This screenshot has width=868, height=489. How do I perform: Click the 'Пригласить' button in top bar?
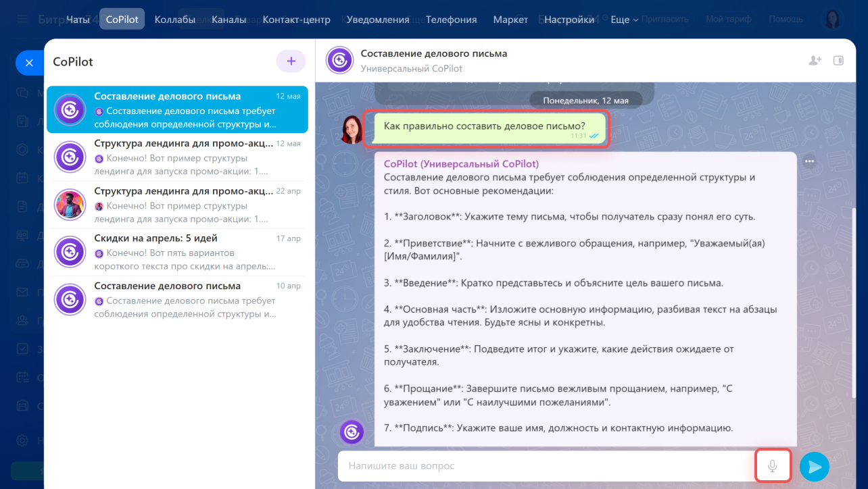[x=664, y=20]
